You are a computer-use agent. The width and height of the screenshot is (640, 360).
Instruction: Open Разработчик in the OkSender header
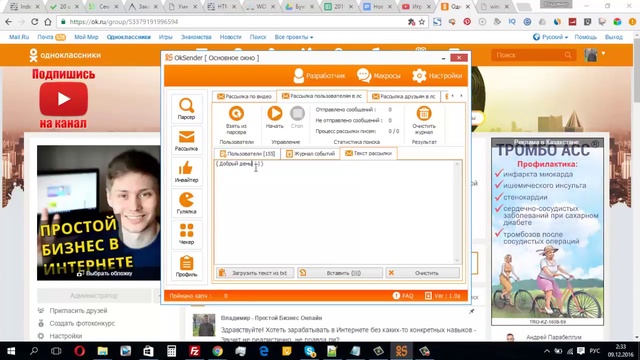tap(320, 76)
